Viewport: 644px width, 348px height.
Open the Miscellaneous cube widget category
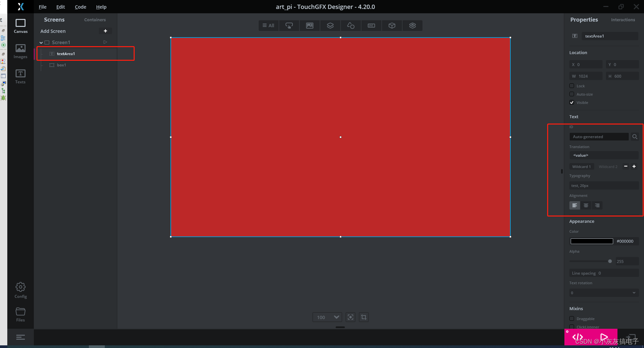[x=392, y=26]
